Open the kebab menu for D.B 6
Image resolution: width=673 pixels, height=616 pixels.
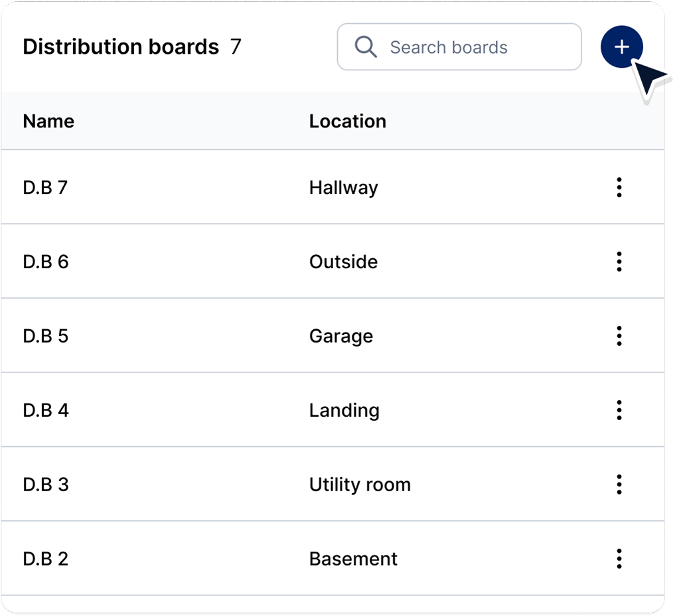(619, 262)
